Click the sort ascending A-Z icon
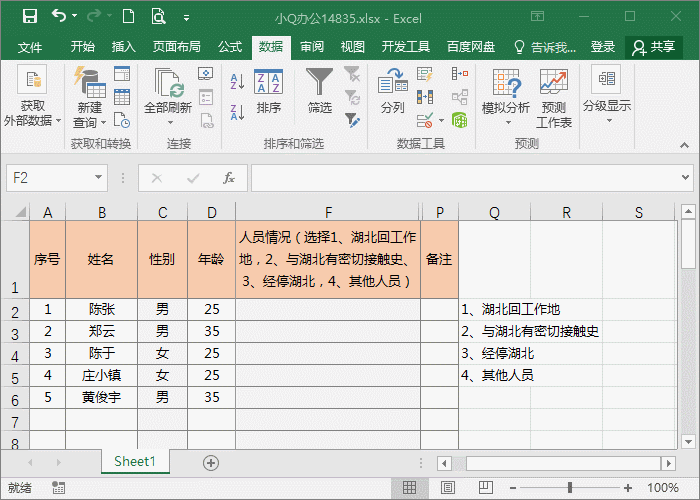 [x=237, y=82]
